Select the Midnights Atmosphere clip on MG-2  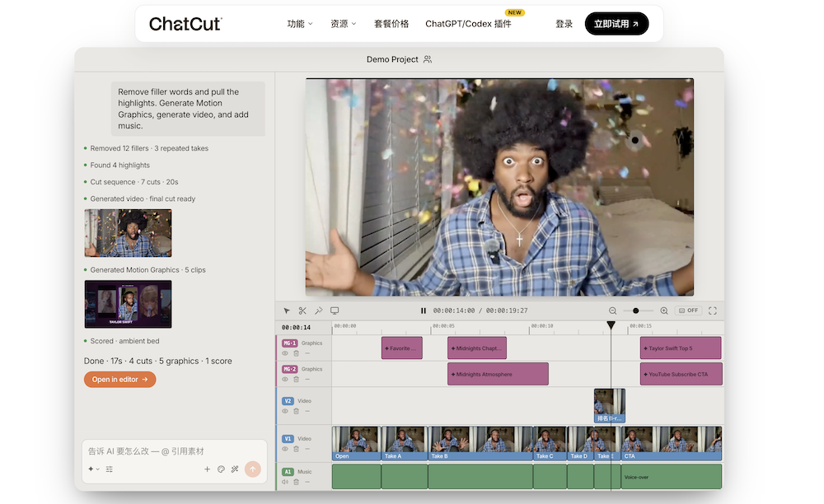tap(499, 374)
